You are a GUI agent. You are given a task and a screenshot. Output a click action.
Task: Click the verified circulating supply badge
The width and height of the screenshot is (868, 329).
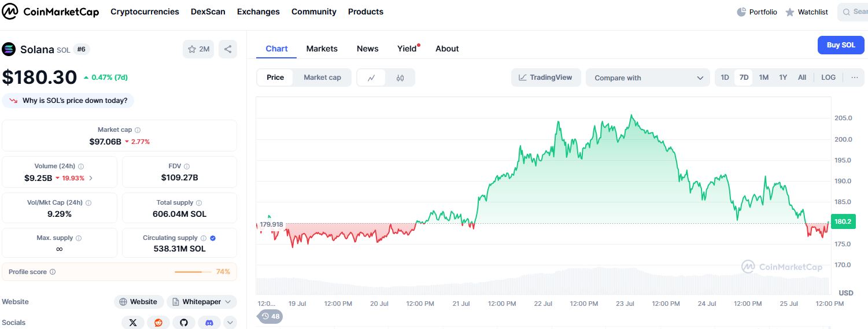click(x=213, y=238)
